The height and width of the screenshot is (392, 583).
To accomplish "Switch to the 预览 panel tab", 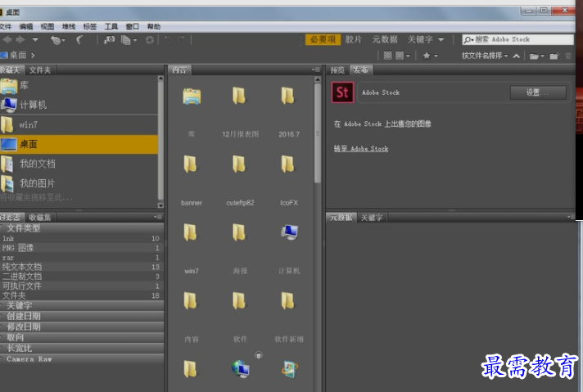I will click(x=337, y=70).
